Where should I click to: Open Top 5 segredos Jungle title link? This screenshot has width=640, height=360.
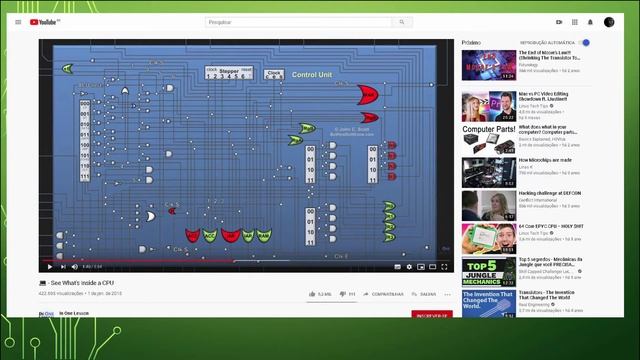[x=550, y=262]
